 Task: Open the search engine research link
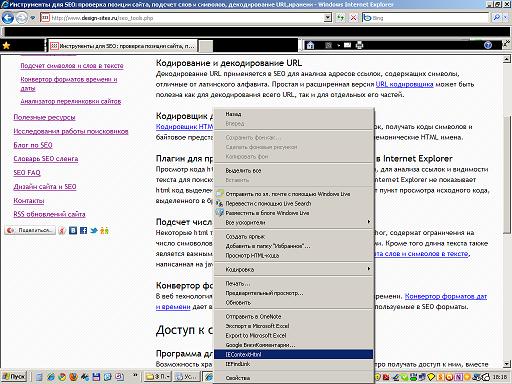tap(71, 131)
